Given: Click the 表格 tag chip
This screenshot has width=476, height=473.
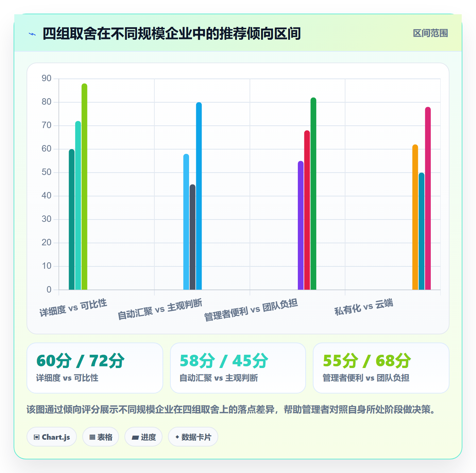Looking at the screenshot, I should point(101,437).
